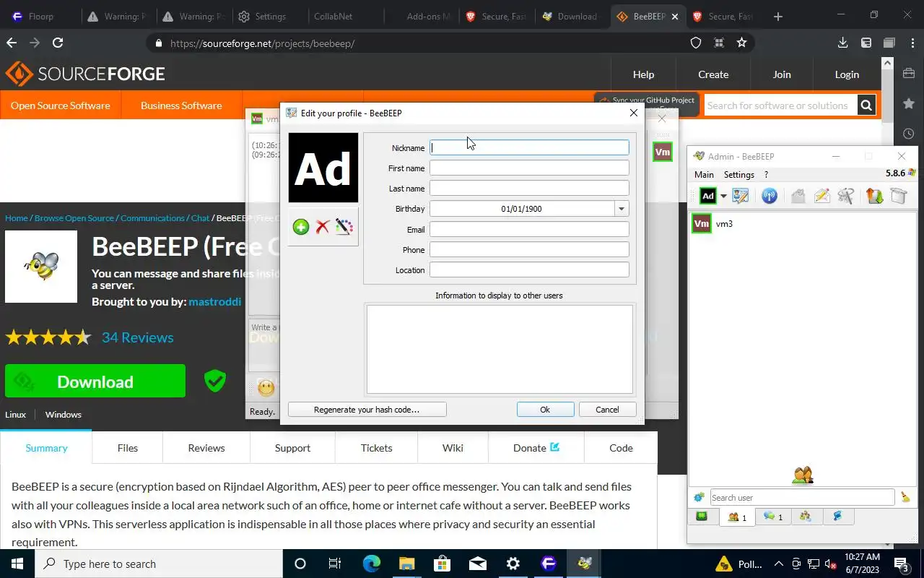Viewport: 924px width, 578px height.
Task: Click Regenerate your hash code button
Action: (x=367, y=410)
